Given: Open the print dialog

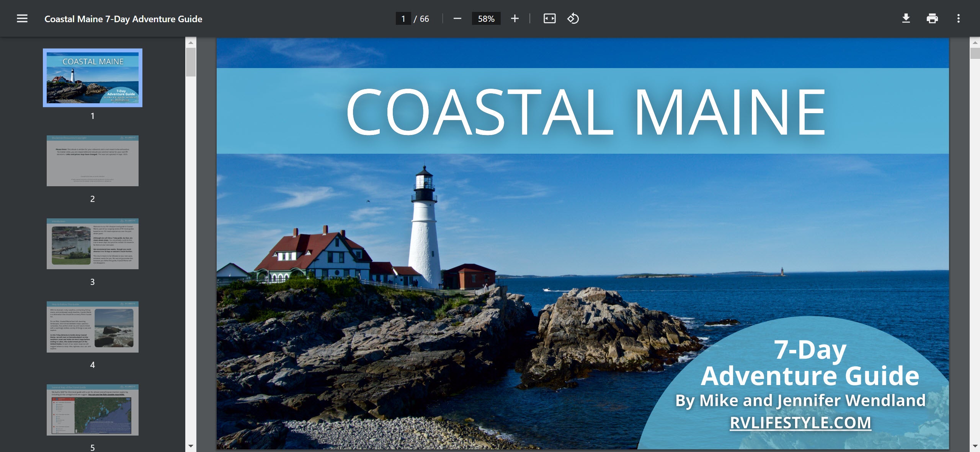Looking at the screenshot, I should (x=933, y=18).
